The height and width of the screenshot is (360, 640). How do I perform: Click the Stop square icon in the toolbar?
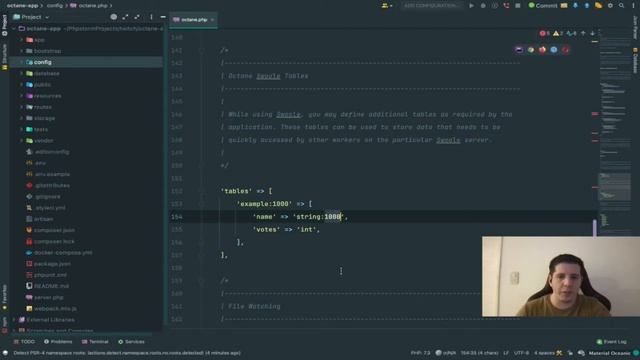coord(518,6)
